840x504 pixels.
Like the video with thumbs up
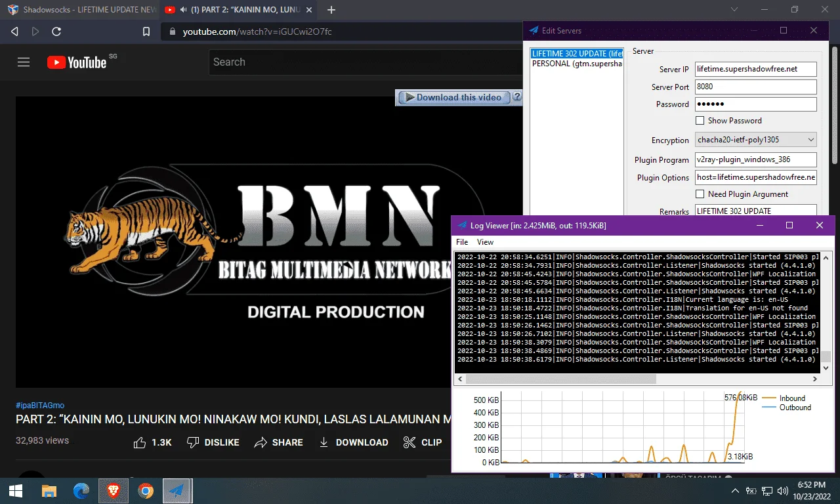click(140, 442)
